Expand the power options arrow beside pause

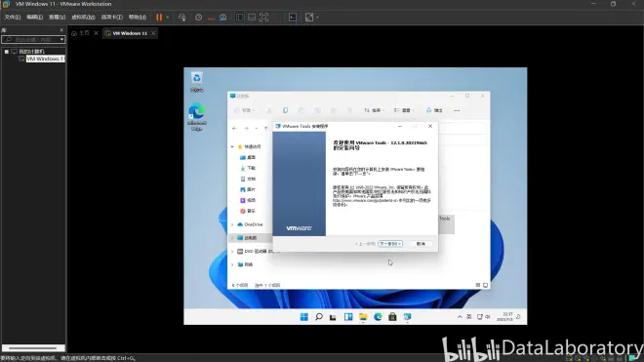[x=167, y=18]
